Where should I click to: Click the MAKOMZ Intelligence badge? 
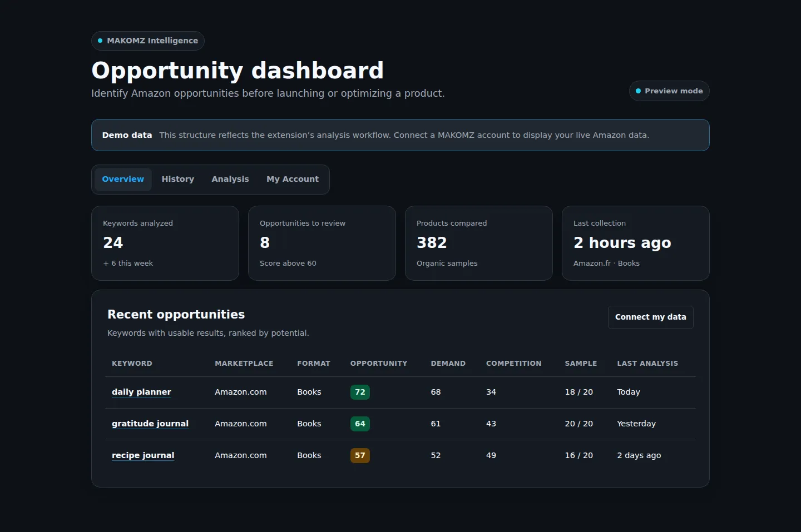coord(148,41)
